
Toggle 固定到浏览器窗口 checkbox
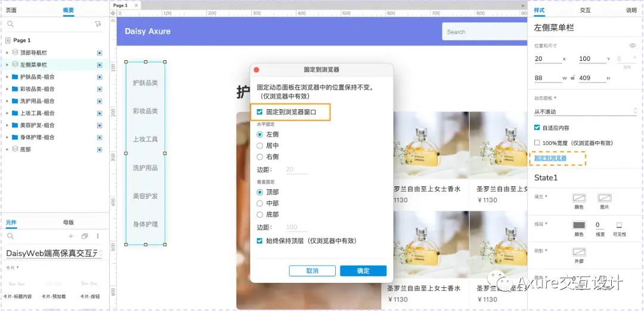pos(259,112)
